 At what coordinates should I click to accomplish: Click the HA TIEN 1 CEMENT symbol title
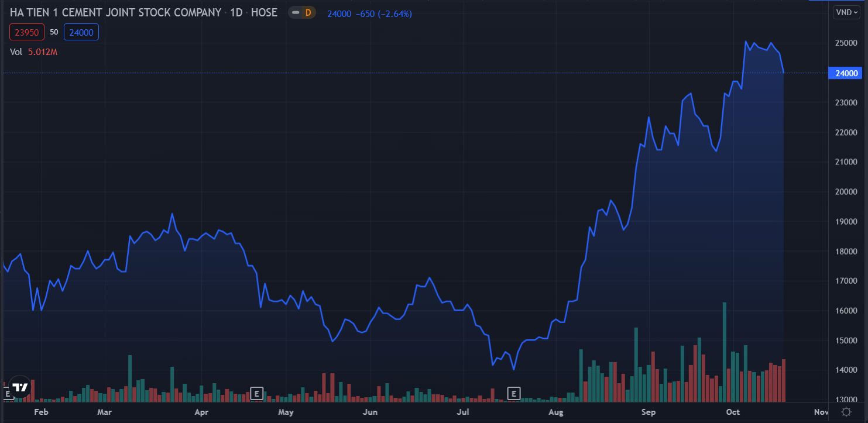pos(116,12)
